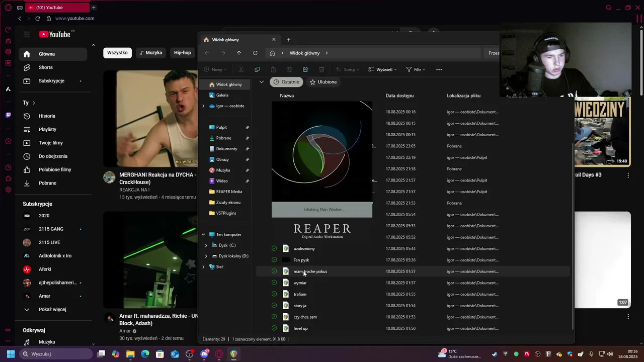Select the Hip-hop filter chip
This screenshot has height=362, width=644.
tap(182, 52)
